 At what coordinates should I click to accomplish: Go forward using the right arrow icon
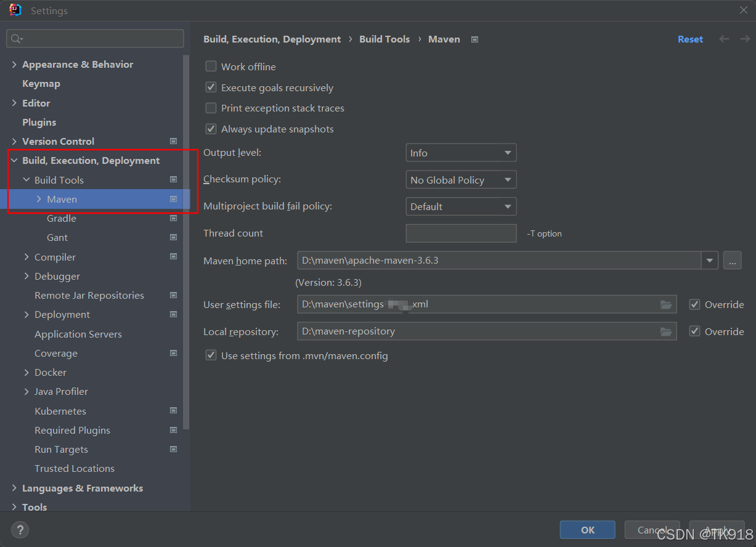click(745, 39)
